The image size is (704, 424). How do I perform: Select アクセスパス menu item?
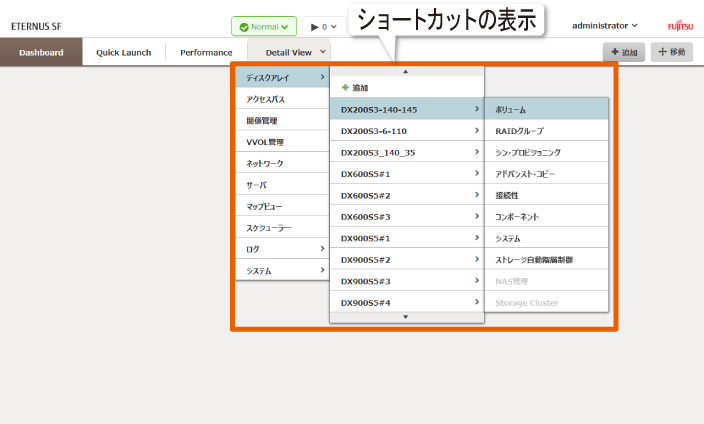pos(282,99)
